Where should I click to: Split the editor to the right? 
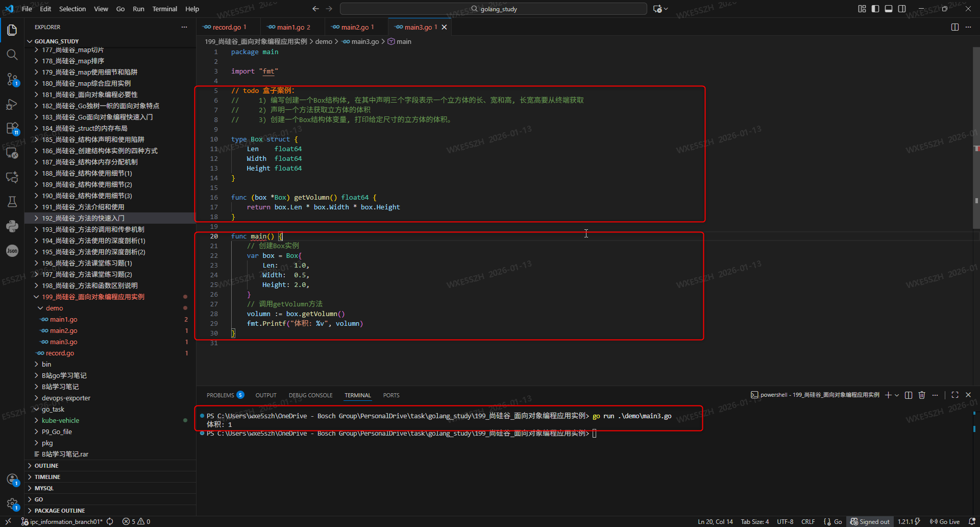[x=955, y=27]
